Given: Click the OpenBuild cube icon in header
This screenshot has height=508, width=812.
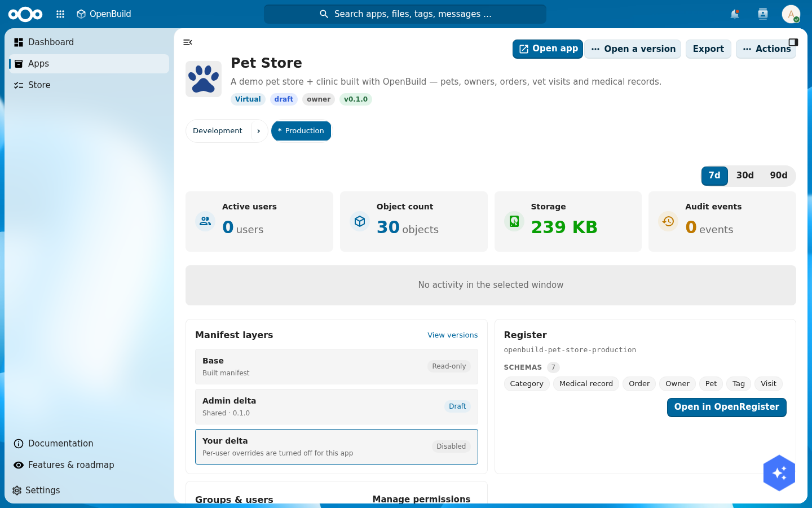Looking at the screenshot, I should point(81,14).
